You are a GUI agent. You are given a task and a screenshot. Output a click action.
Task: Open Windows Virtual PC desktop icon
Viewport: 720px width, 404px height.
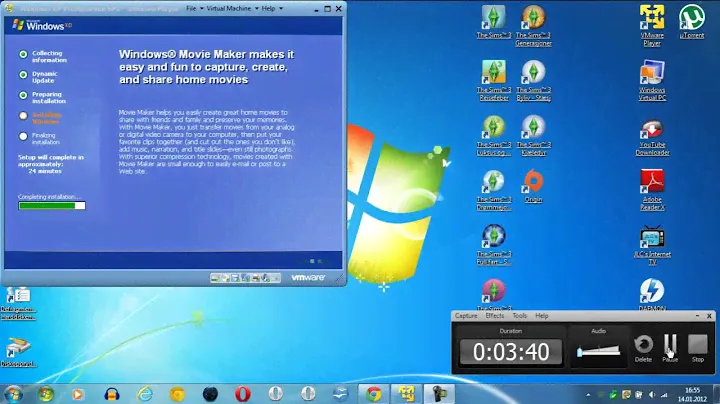point(653,76)
